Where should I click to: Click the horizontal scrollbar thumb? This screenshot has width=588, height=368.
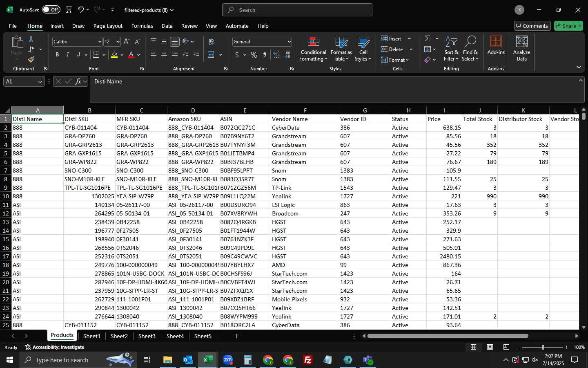pos(448,336)
